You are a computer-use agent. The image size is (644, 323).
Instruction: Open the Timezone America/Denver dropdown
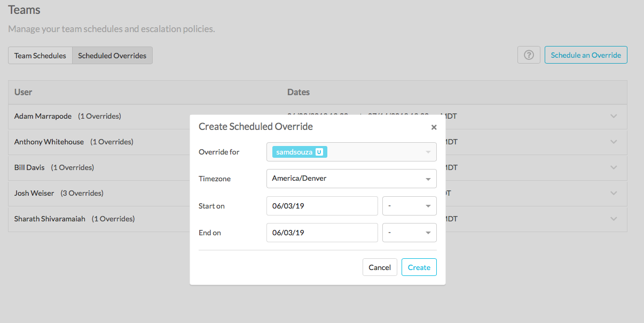(351, 179)
